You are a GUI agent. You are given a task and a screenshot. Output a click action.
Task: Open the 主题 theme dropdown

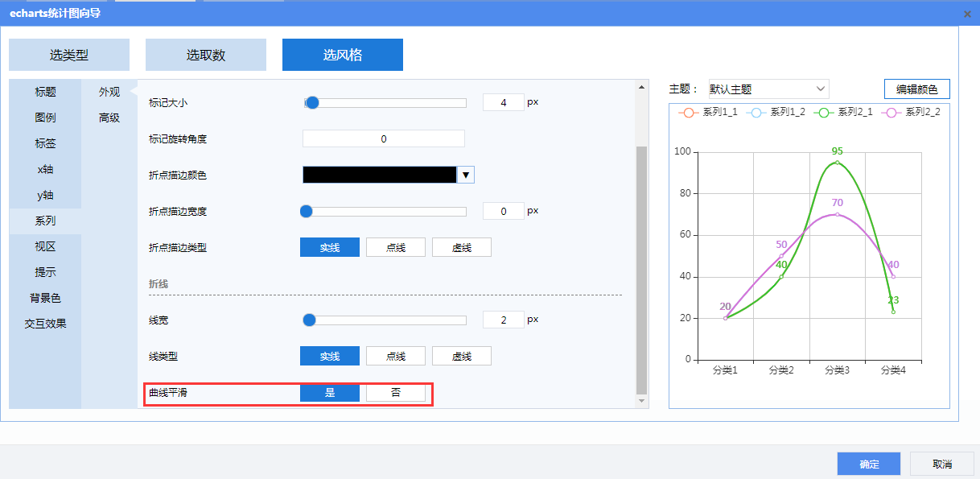coord(768,89)
